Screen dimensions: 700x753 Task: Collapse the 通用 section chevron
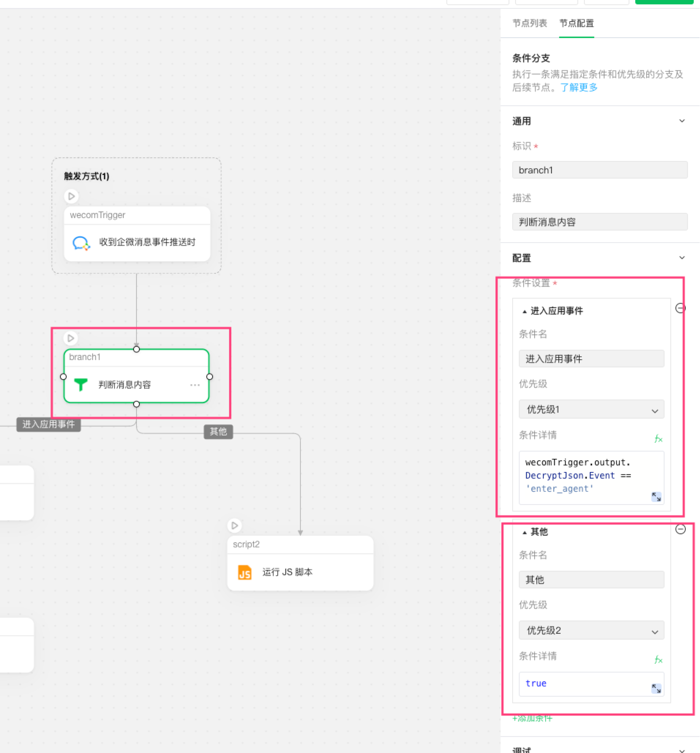[682, 121]
